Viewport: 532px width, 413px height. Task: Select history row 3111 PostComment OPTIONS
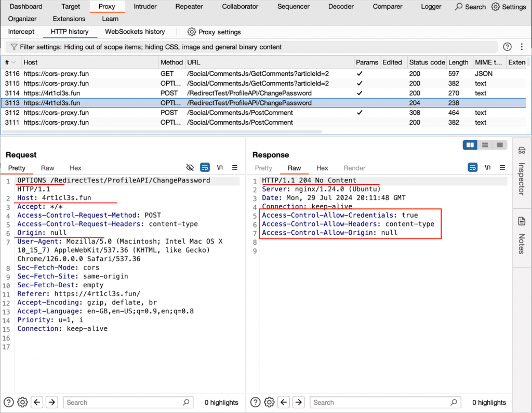[263, 123]
